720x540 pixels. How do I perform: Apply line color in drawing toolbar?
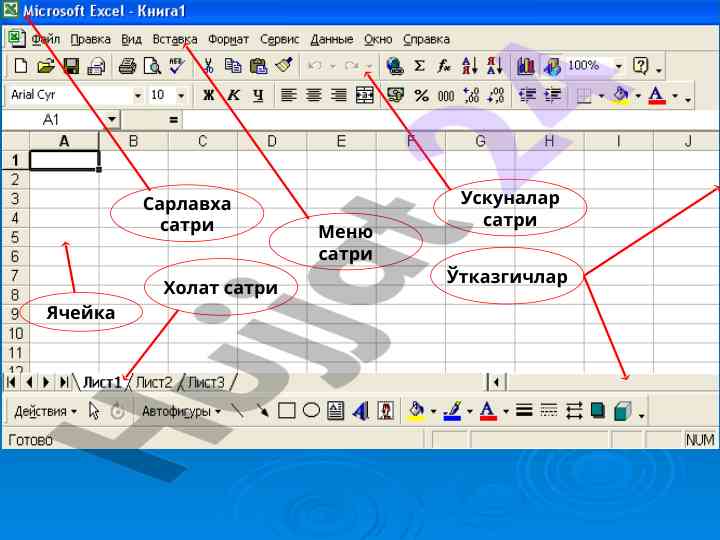[452, 411]
